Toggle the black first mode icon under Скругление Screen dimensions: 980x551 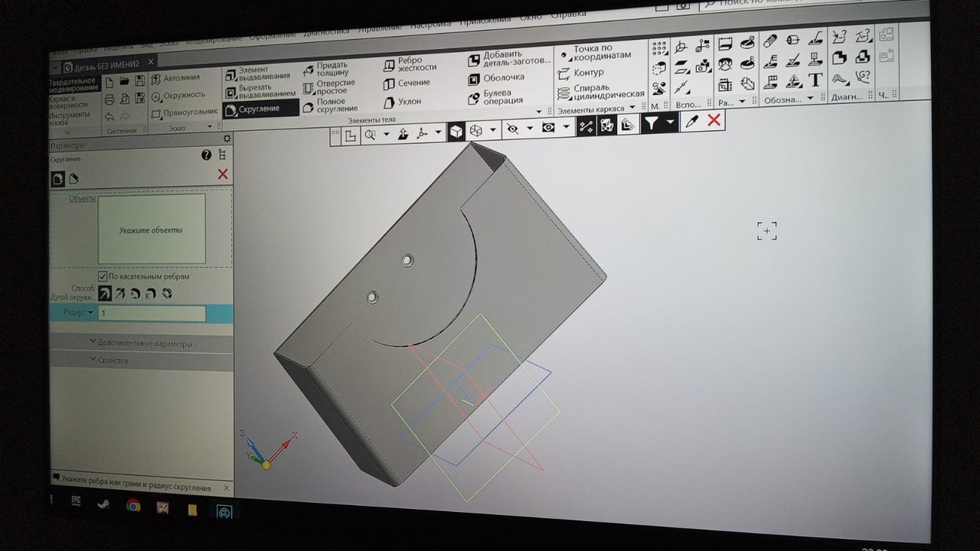coord(57,178)
